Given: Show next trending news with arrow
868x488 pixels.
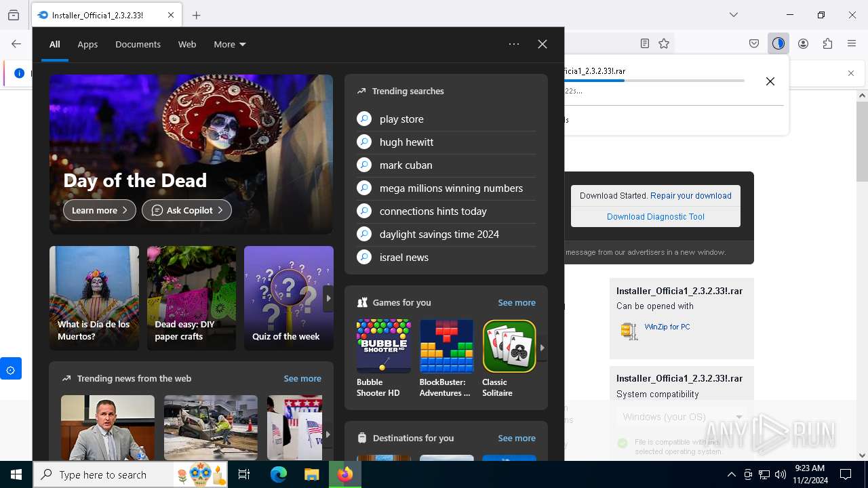Looking at the screenshot, I should click(328, 434).
